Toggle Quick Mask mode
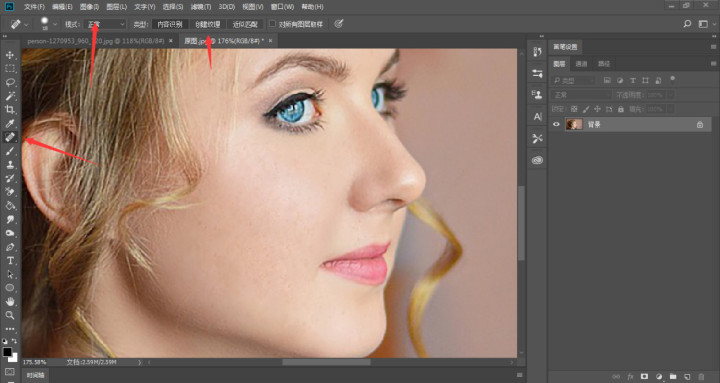 [10, 372]
